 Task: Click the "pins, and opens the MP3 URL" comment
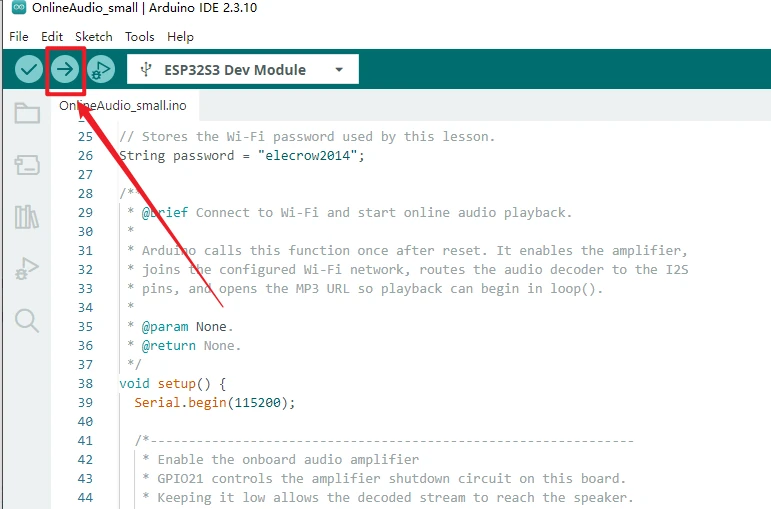(365, 289)
